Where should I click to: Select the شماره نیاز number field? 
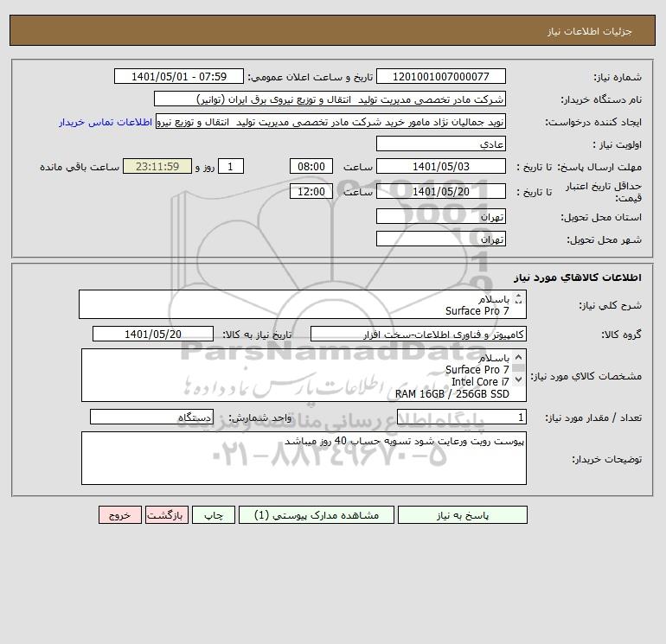tap(441, 76)
